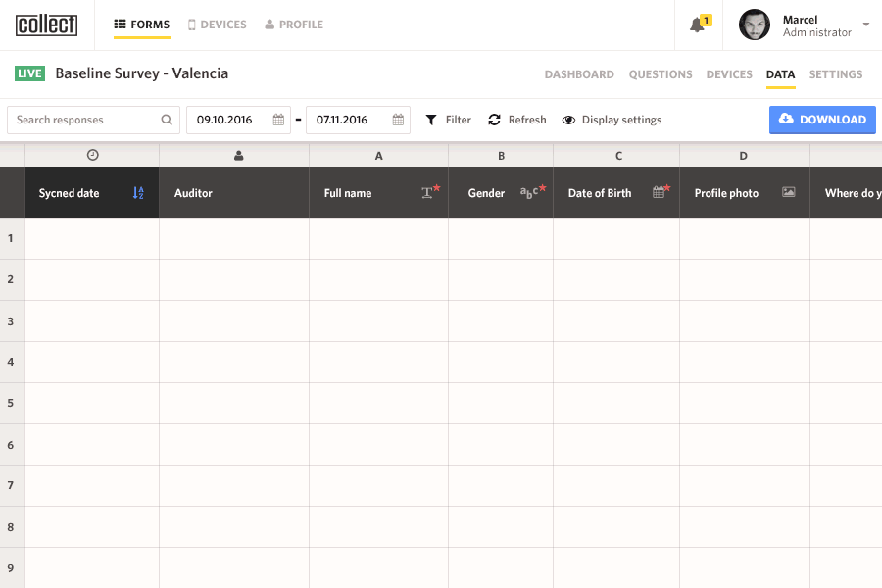
Task: Open the Filter options
Action: click(448, 120)
